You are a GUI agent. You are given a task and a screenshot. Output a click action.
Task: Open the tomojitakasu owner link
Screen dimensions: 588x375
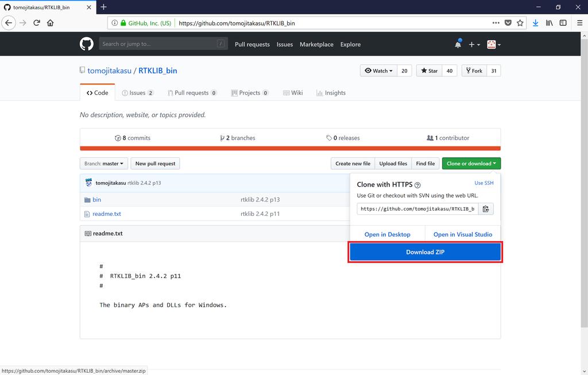(x=110, y=71)
